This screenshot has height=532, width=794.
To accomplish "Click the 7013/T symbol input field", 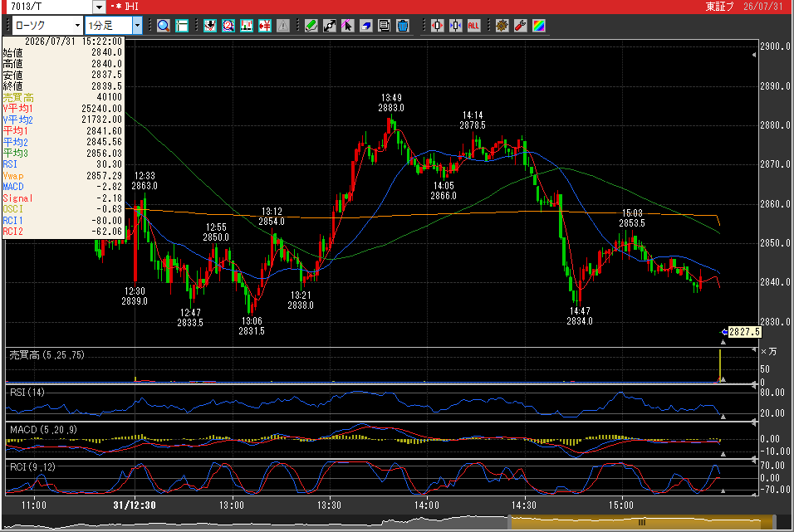I will [x=51, y=7].
